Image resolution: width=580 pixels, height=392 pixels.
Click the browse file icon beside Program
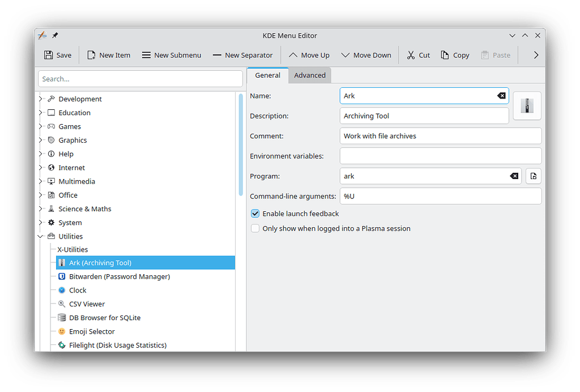[533, 176]
